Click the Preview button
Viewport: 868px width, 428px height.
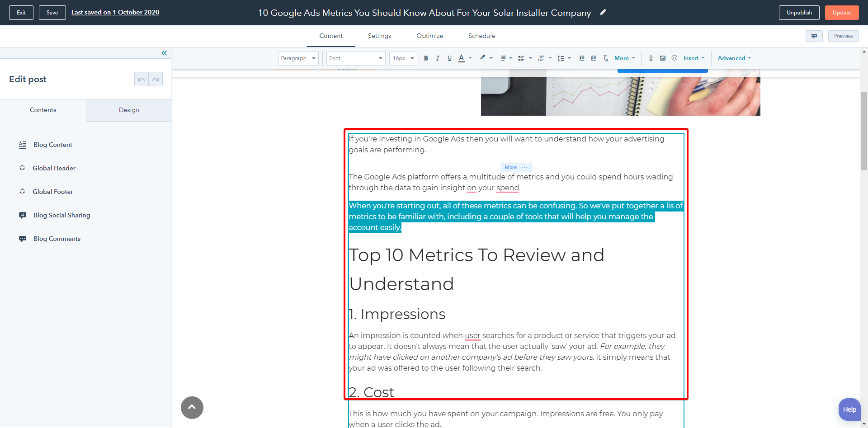844,36
